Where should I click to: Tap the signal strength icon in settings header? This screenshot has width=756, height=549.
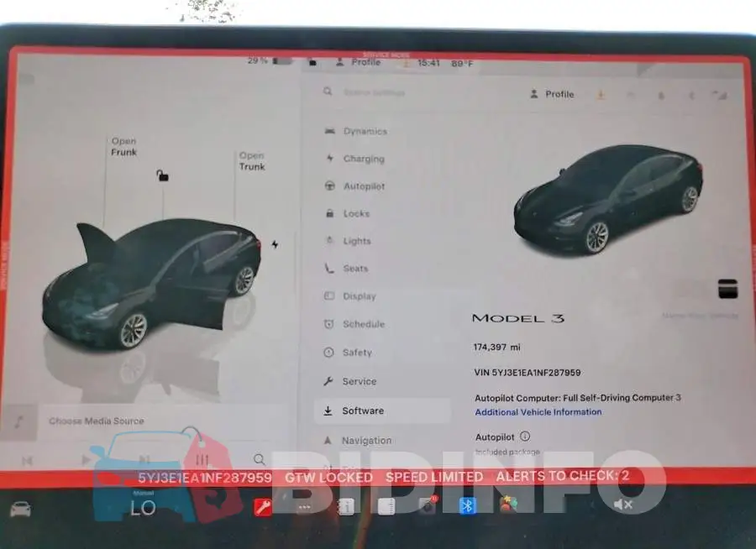tap(721, 96)
